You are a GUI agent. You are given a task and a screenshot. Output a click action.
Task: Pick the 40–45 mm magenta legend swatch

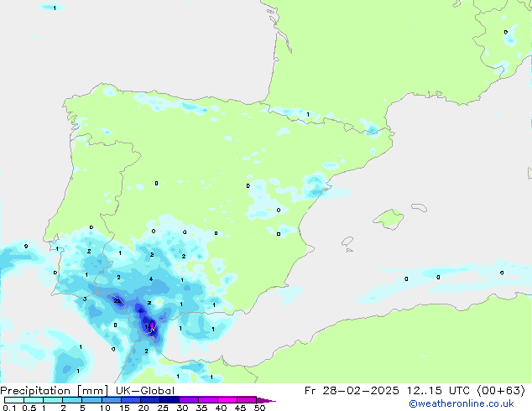pyautogui.click(x=227, y=400)
